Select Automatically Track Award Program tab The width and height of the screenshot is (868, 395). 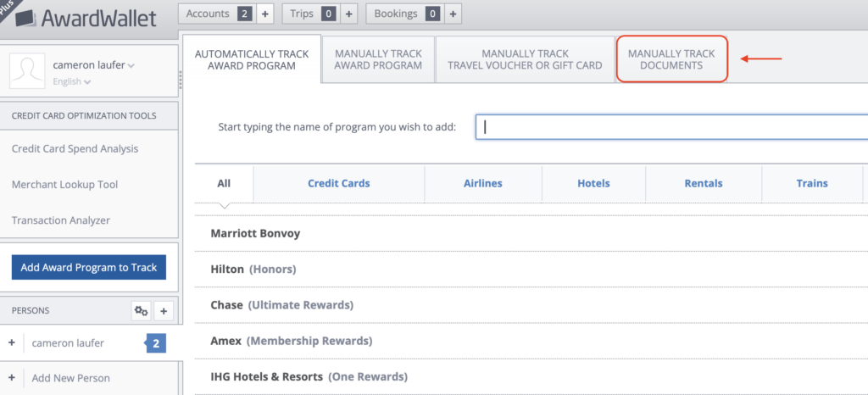(252, 59)
